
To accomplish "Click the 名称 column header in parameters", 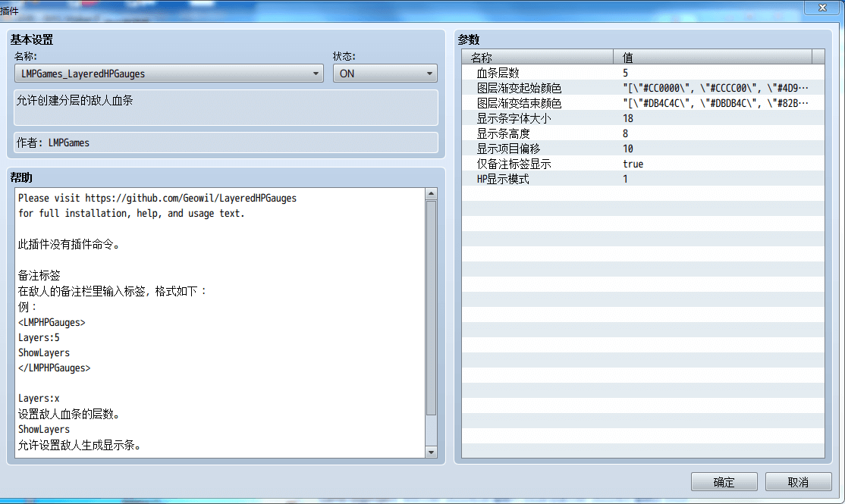I will click(x=538, y=57).
